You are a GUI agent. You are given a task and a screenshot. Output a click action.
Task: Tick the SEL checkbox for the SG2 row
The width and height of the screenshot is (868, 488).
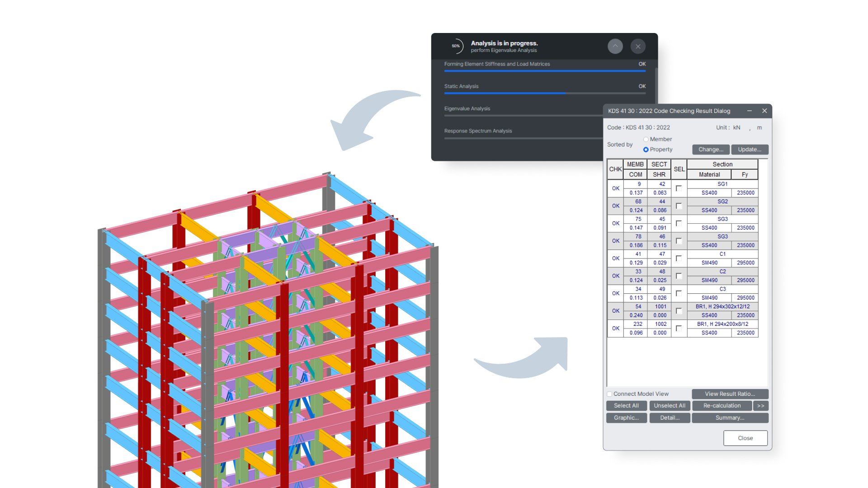click(679, 206)
